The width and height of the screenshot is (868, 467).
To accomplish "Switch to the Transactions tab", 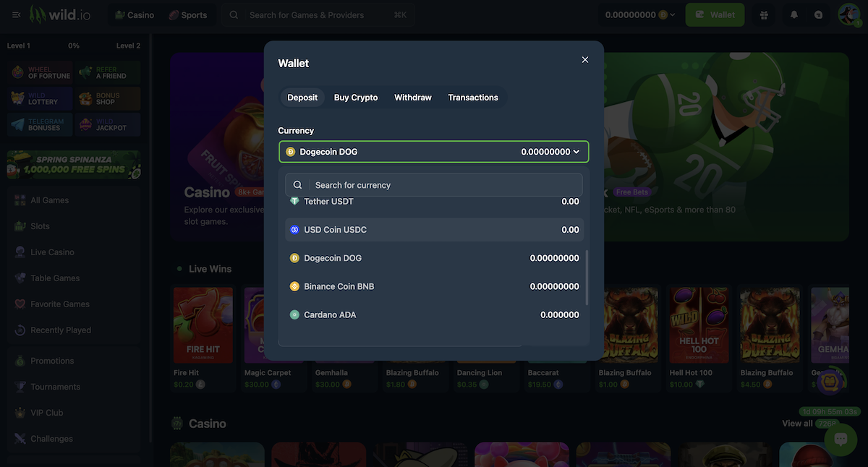I will tap(473, 98).
